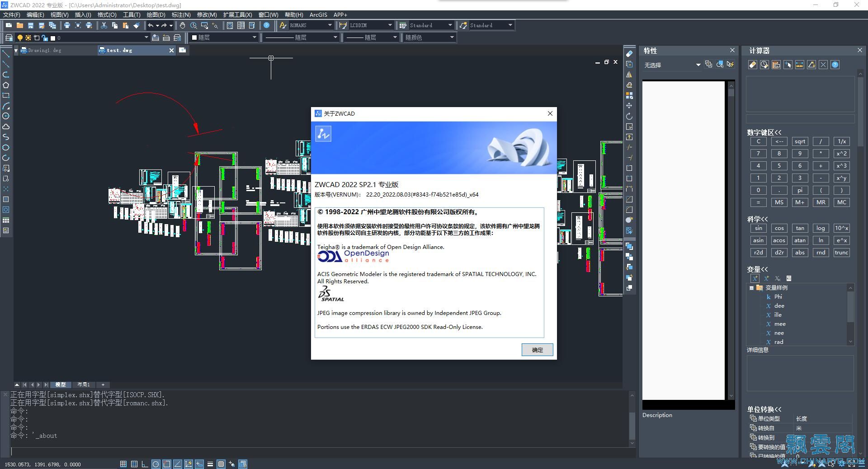This screenshot has height=469, width=868.
Task: Select the Phi variable in tree
Action: click(778, 297)
